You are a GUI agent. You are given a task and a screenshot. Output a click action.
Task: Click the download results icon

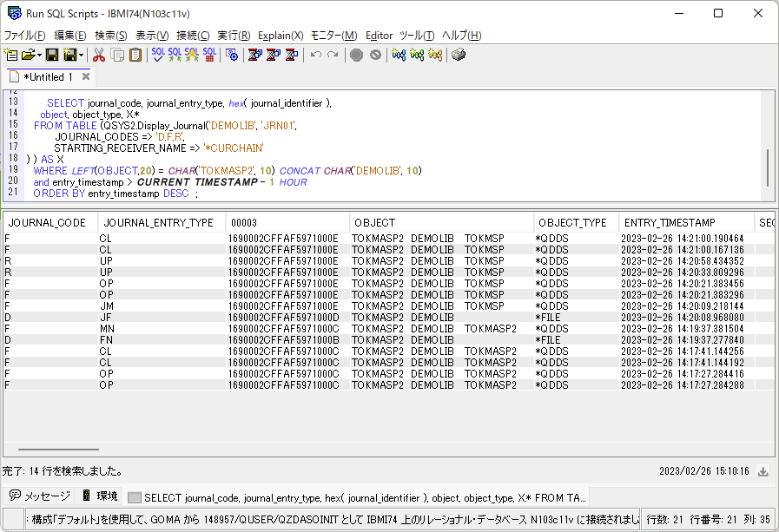coord(763,471)
